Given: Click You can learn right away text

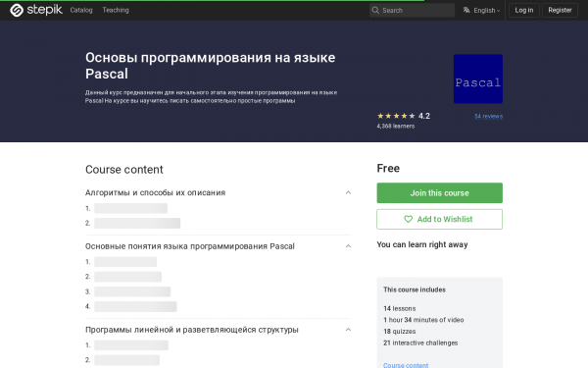Looking at the screenshot, I should 422,244.
